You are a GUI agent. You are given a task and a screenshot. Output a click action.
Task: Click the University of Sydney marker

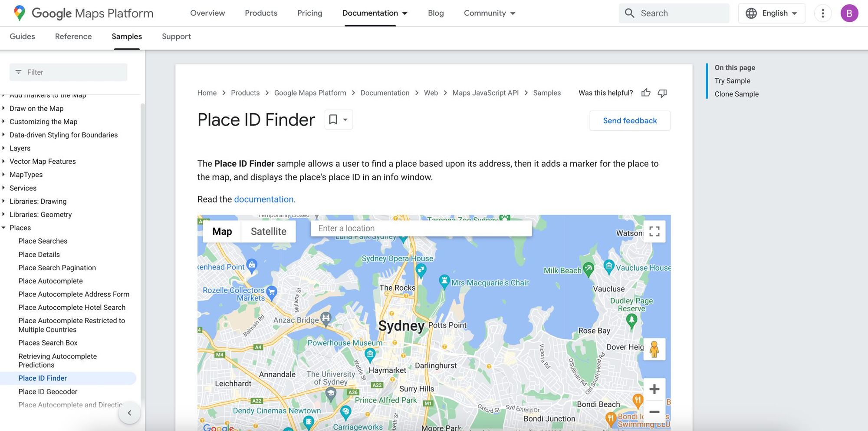pyautogui.click(x=331, y=394)
